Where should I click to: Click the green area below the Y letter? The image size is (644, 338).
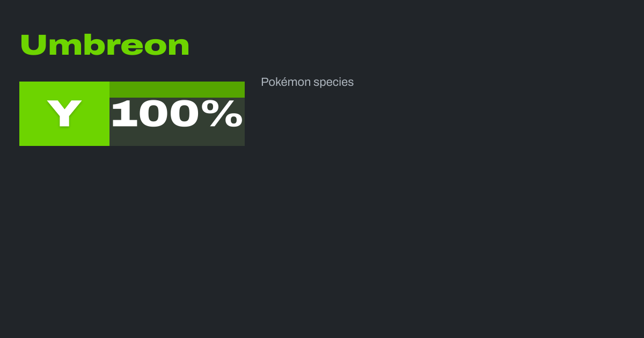64,137
